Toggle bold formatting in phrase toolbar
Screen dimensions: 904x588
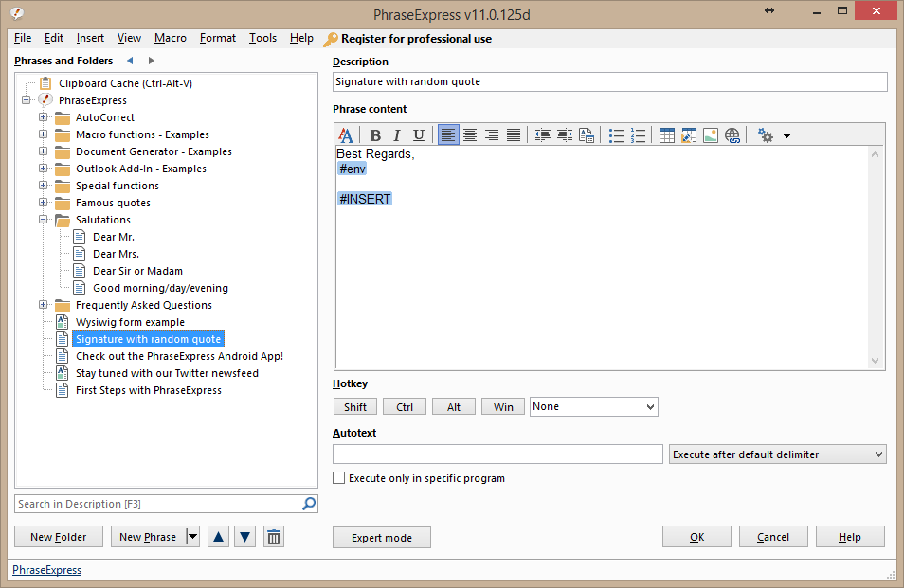click(x=375, y=135)
